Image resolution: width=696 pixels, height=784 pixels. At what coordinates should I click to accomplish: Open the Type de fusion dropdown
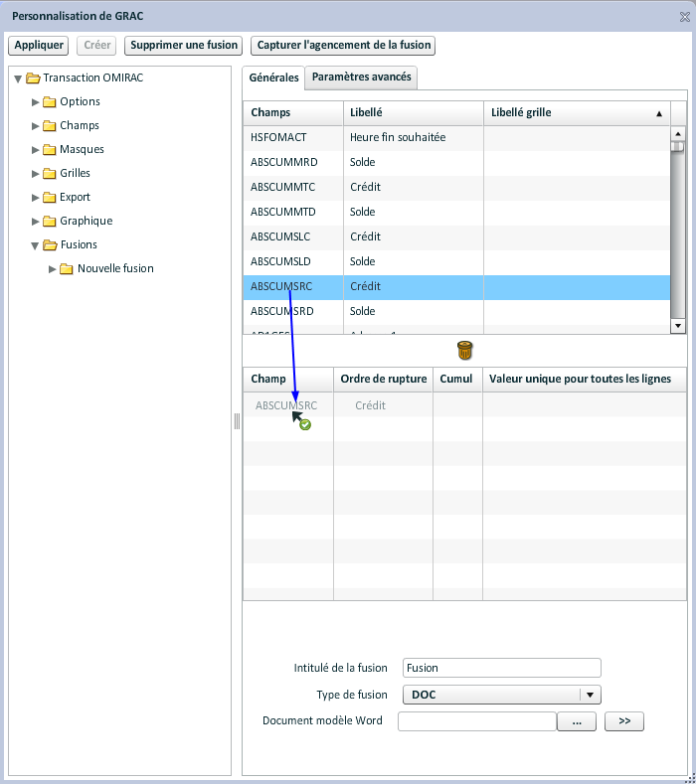[x=591, y=695]
